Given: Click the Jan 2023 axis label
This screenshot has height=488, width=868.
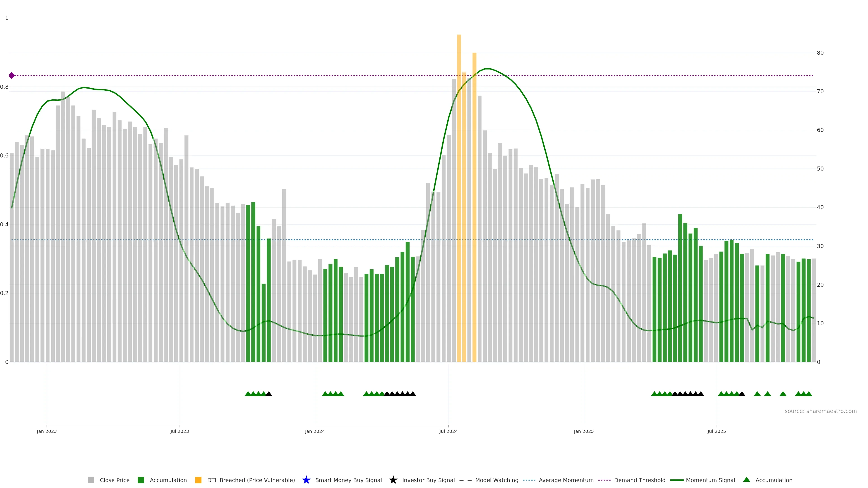Looking at the screenshot, I should [47, 432].
